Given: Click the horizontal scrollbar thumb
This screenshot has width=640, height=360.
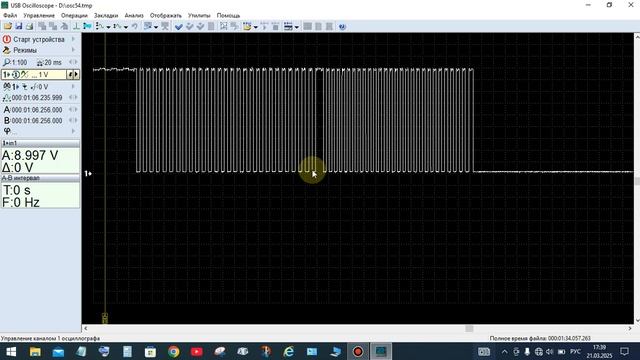Looking at the screenshot, I should (x=469, y=328).
